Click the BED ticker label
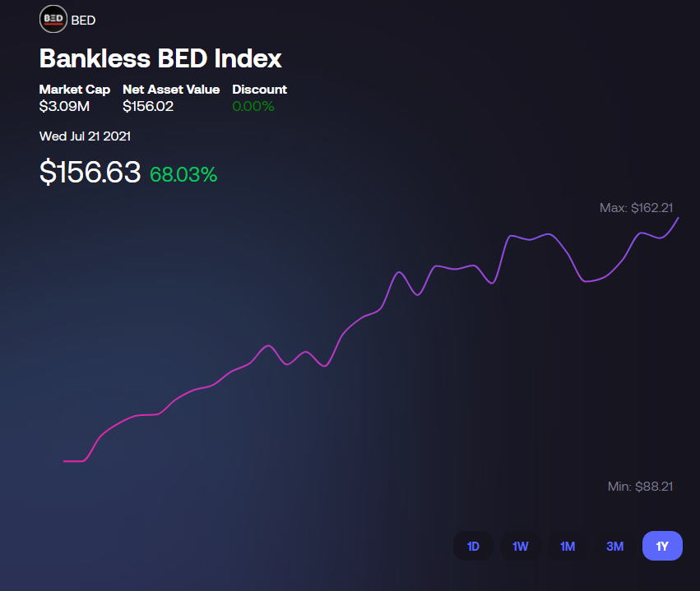Viewport: 700px width, 591px height. 83,21
